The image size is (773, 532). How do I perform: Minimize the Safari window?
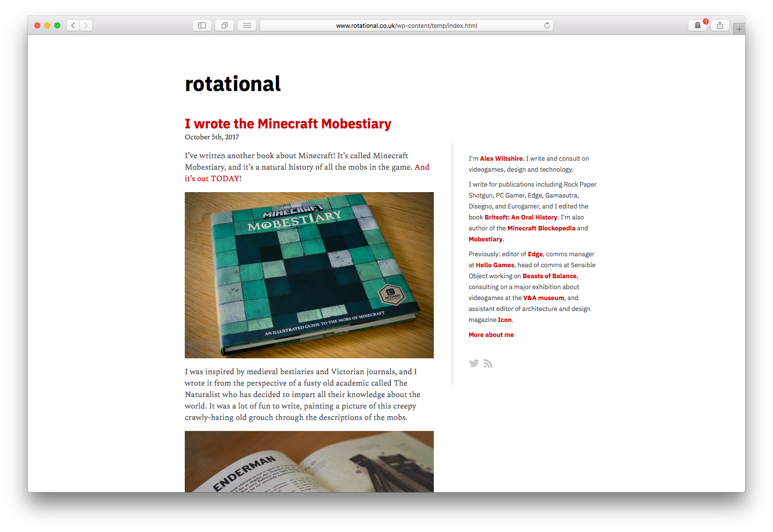(x=47, y=25)
